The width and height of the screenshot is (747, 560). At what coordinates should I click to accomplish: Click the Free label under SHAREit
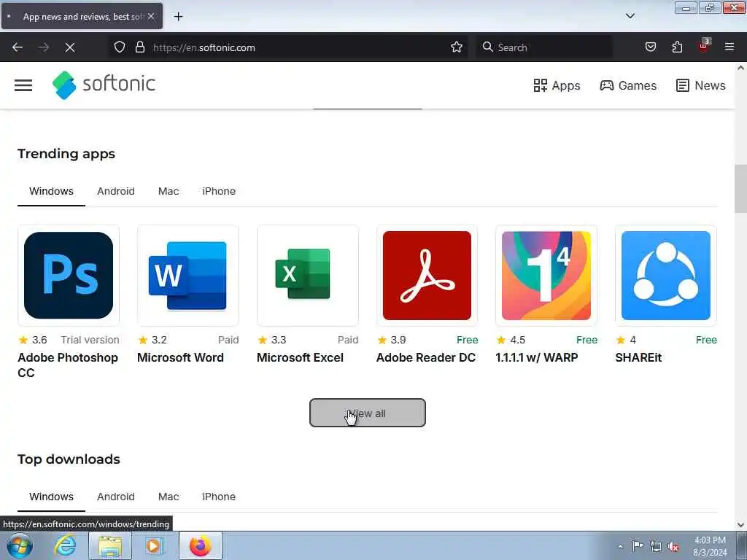[x=706, y=340]
